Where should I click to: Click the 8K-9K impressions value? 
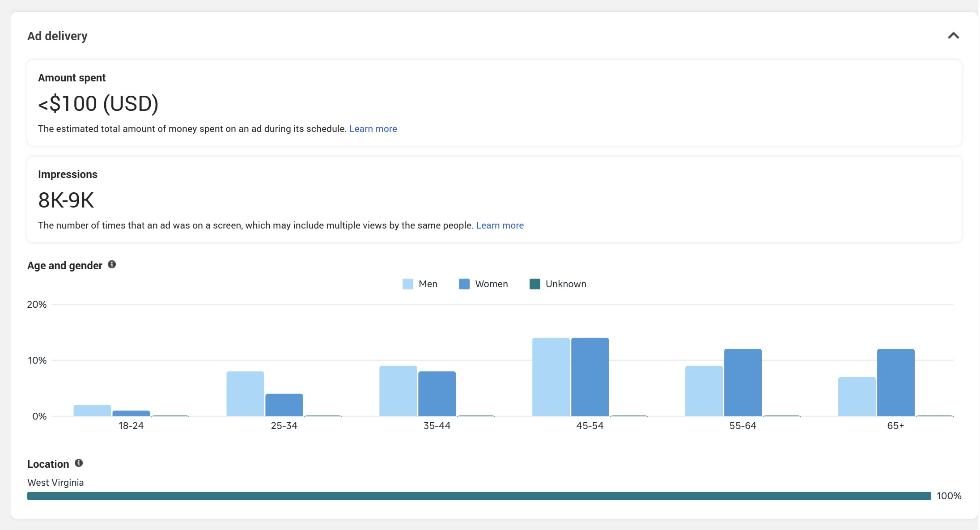[x=66, y=200]
